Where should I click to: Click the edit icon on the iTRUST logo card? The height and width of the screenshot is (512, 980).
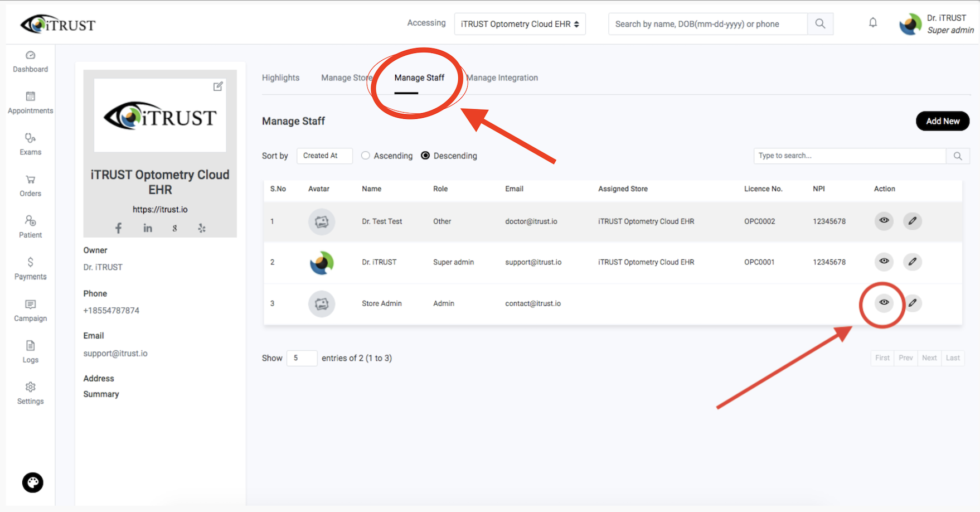(218, 86)
